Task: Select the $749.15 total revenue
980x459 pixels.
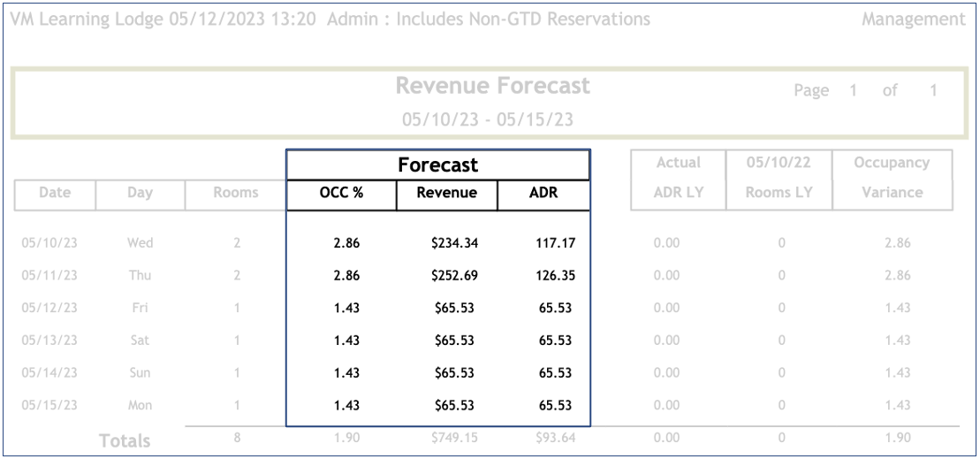Action: (x=454, y=438)
